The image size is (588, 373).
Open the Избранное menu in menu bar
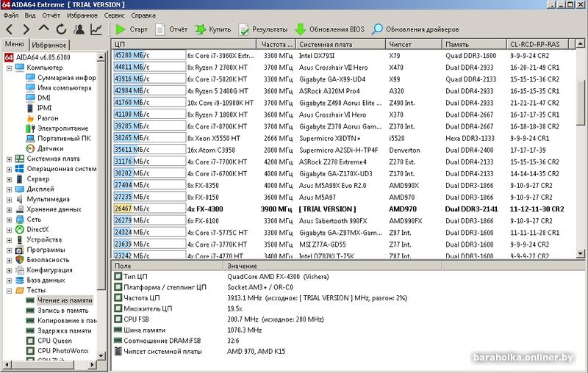(82, 15)
